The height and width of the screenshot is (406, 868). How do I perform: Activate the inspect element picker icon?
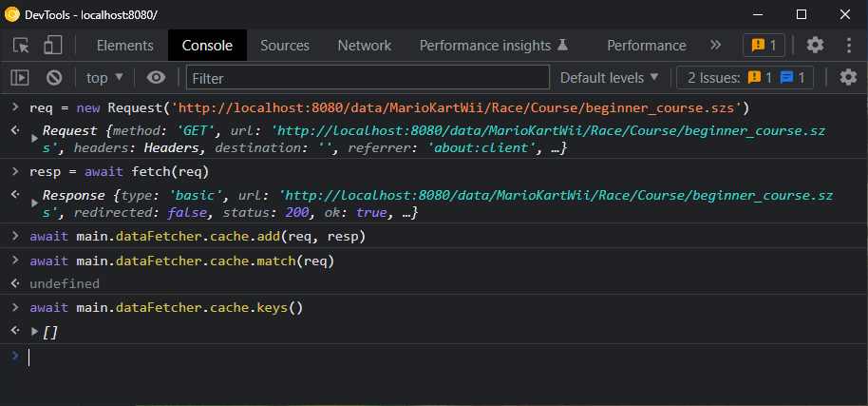(21, 46)
